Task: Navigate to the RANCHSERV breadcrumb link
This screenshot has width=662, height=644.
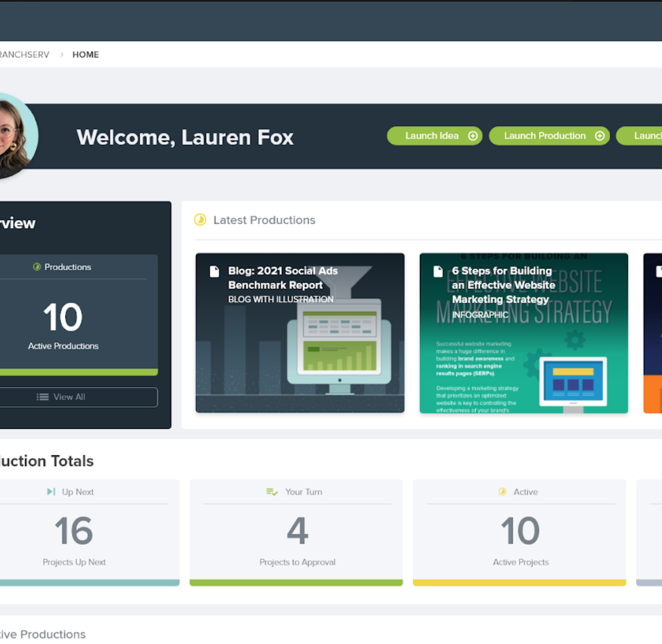Action: click(x=24, y=55)
